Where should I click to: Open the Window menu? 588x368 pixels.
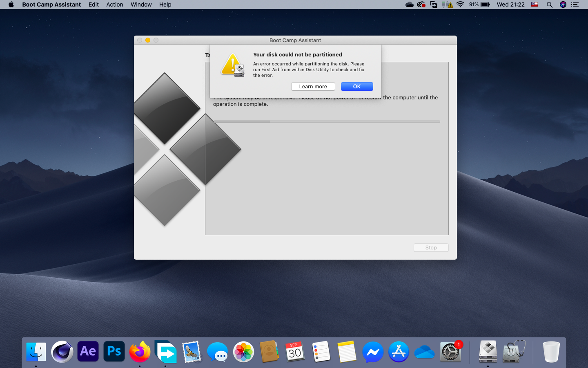[x=141, y=4]
